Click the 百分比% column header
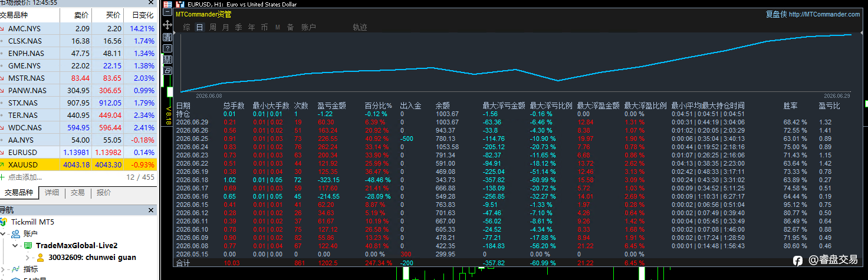Image resolution: width=868 pixels, height=280 pixels. pyautogui.click(x=378, y=106)
